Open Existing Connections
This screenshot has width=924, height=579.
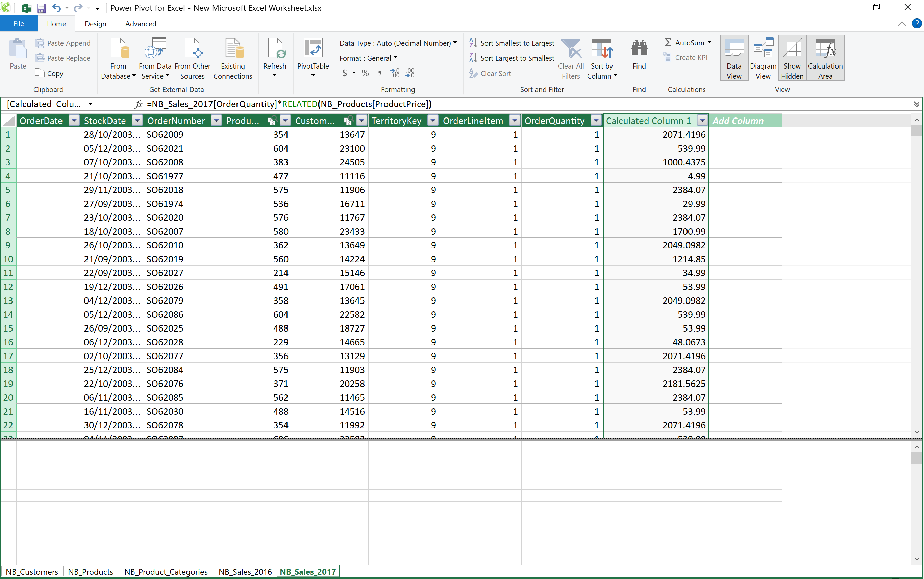232,57
